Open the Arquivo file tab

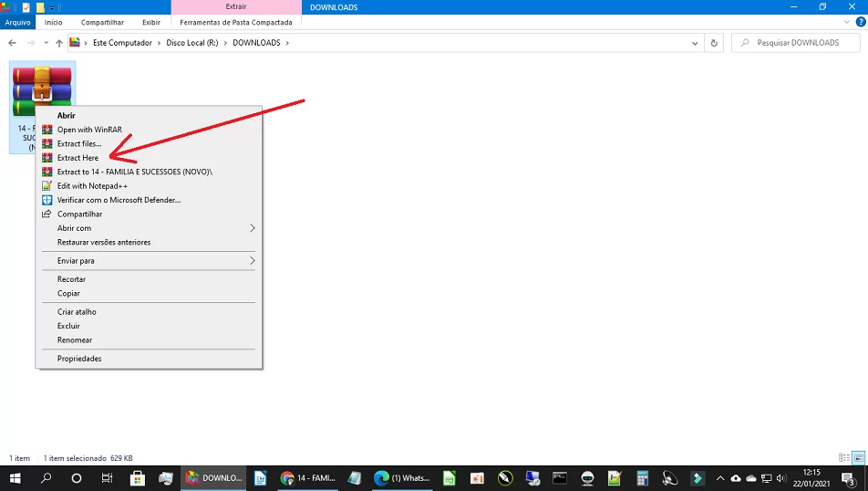[17, 22]
